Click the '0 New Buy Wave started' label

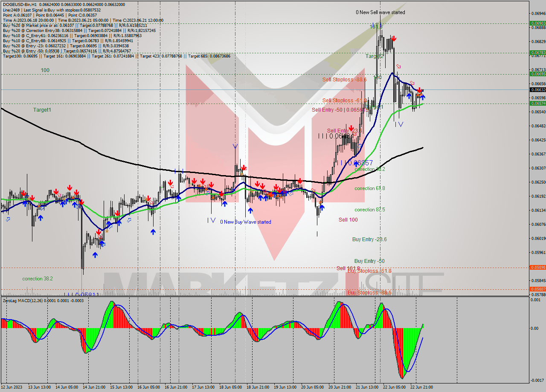click(245, 222)
